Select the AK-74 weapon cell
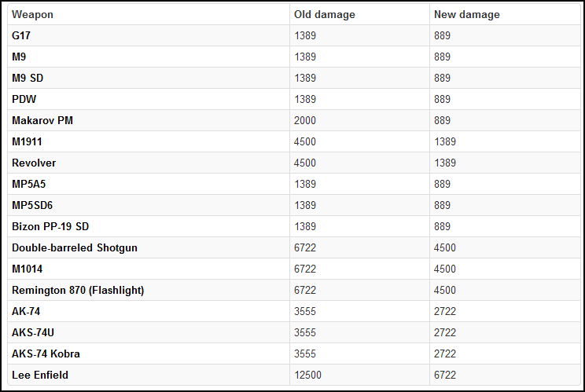 click(149, 312)
